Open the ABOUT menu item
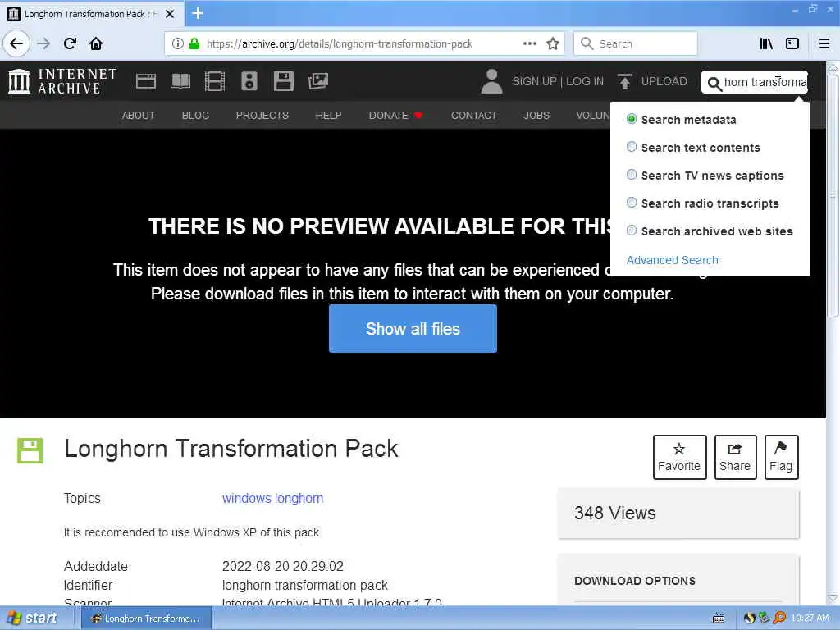The height and width of the screenshot is (630, 840). (x=138, y=115)
